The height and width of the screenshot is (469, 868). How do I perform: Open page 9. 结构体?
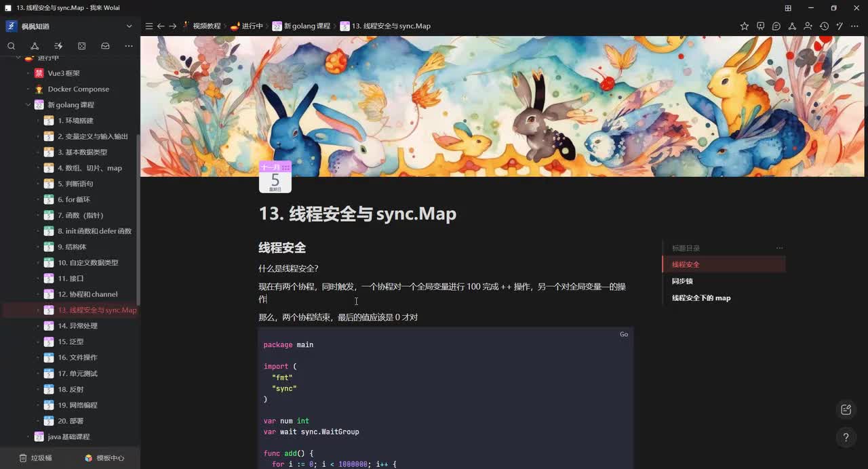tap(72, 247)
